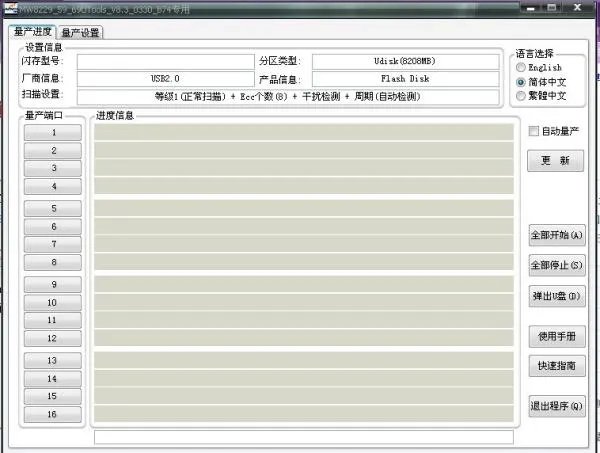Select the 量产进度 tab

click(33, 31)
